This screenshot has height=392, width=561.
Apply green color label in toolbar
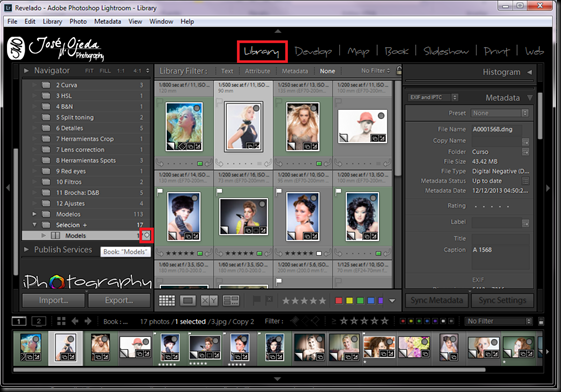pyautogui.click(x=360, y=300)
